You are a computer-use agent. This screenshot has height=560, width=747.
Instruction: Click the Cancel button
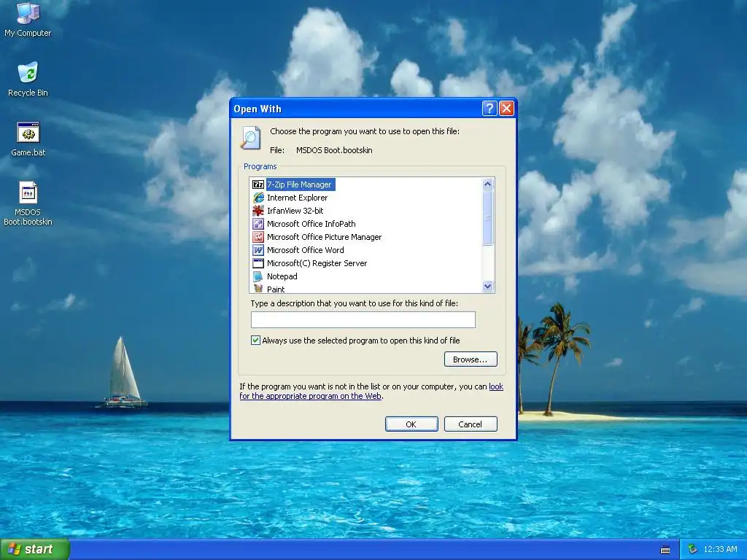471,424
